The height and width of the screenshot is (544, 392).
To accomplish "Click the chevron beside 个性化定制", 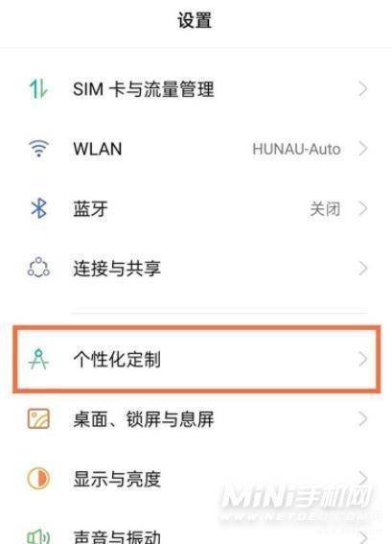I will tap(363, 359).
